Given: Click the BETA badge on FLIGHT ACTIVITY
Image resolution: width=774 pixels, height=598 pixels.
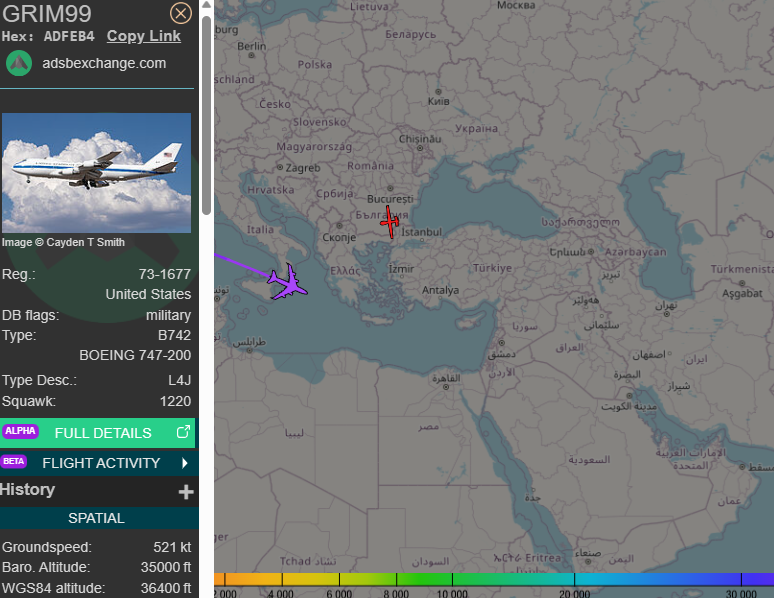Looking at the screenshot, I should [14, 461].
